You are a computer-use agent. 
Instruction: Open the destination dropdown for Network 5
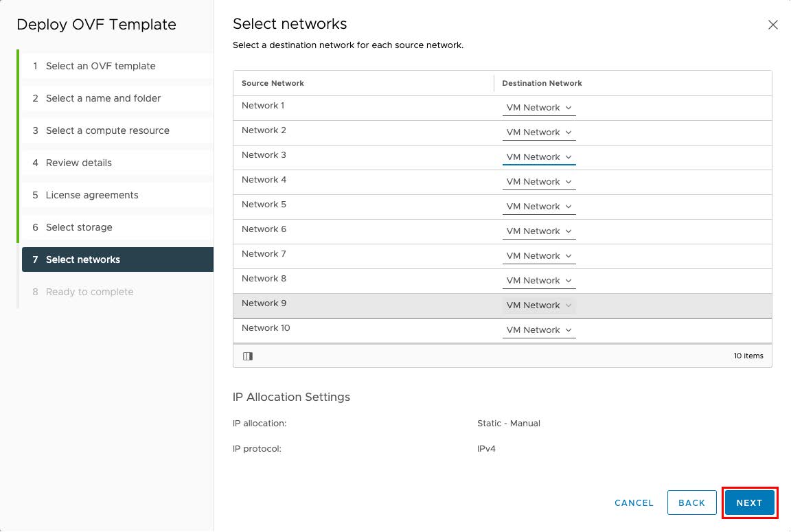point(539,206)
